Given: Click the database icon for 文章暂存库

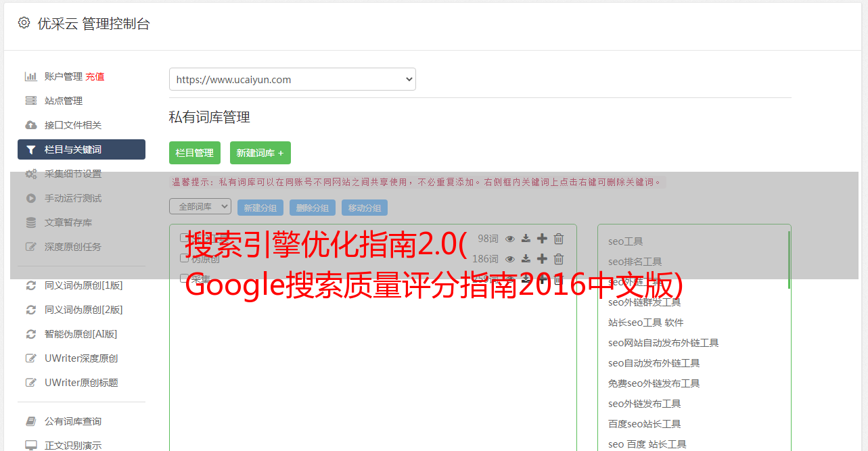Looking at the screenshot, I should pyautogui.click(x=30, y=222).
